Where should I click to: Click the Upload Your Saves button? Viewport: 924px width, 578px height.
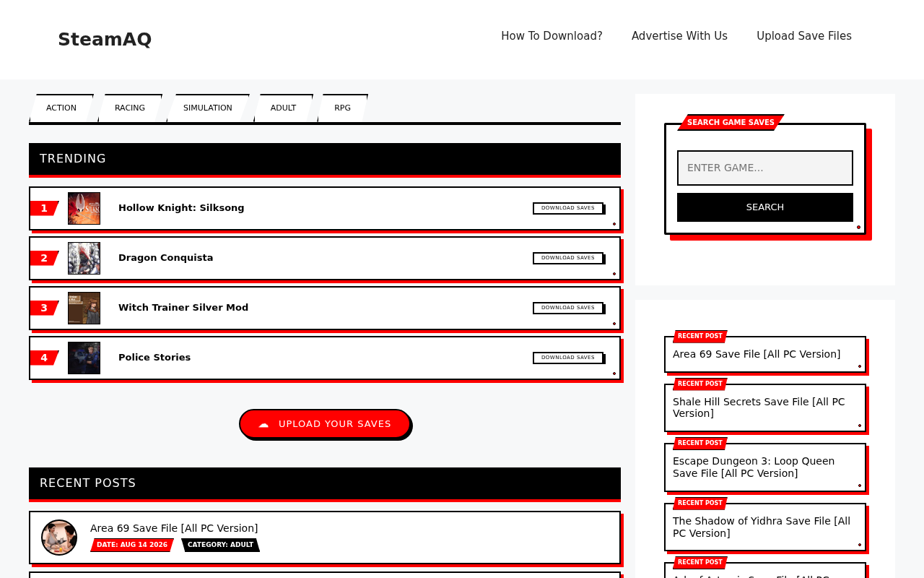325,423
